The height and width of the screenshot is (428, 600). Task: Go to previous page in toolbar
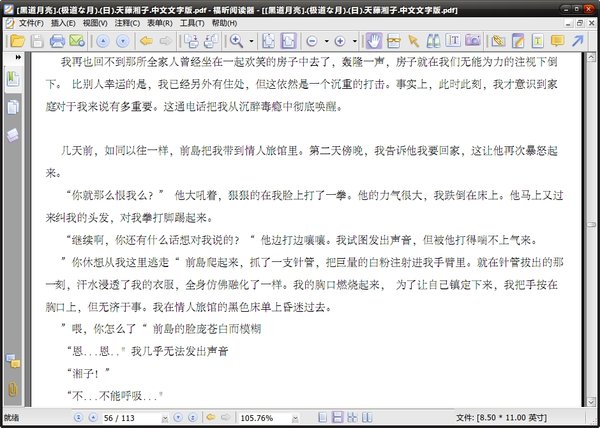(103, 41)
